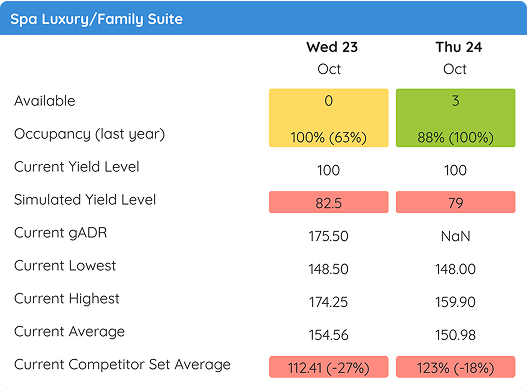Click current highest rate 159.90

[455, 302]
